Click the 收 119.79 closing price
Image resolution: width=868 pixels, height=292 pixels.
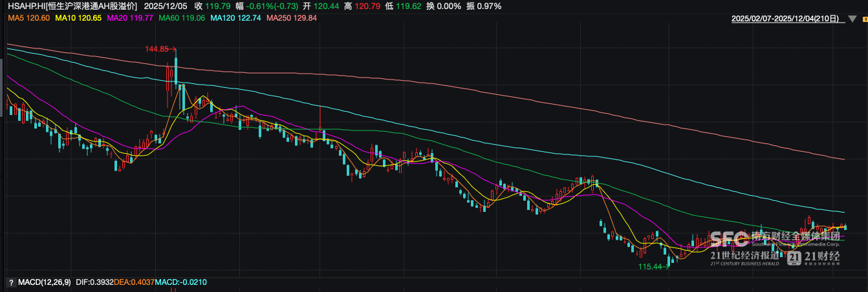(212, 6)
